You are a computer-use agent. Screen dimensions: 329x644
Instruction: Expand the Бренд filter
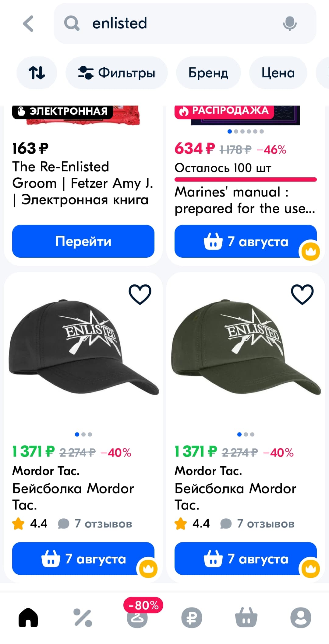point(208,73)
